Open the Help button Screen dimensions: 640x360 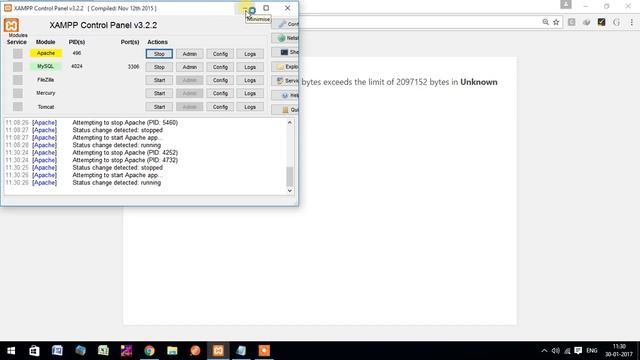coord(285,95)
